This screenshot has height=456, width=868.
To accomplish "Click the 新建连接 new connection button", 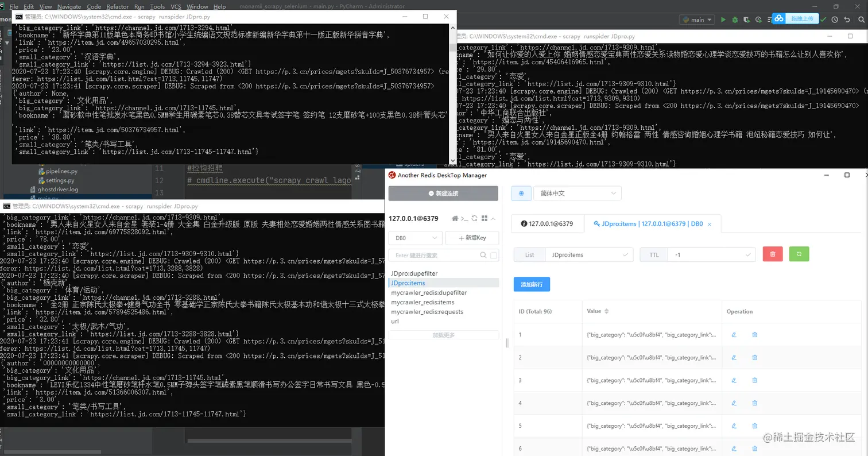I will 443,194.
